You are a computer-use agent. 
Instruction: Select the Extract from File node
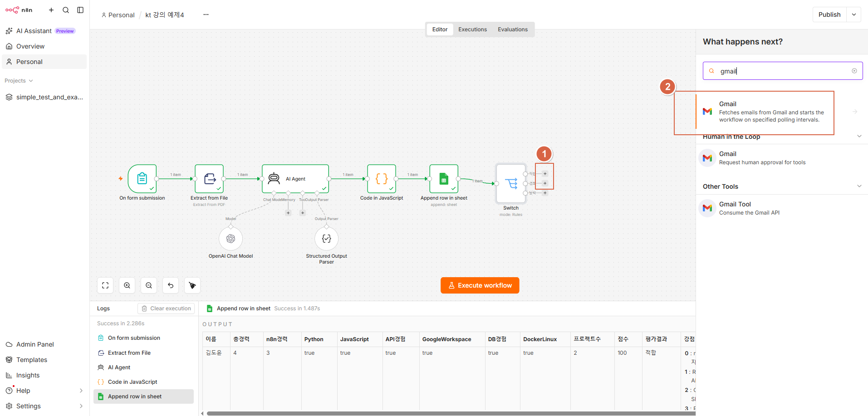pyautogui.click(x=209, y=179)
